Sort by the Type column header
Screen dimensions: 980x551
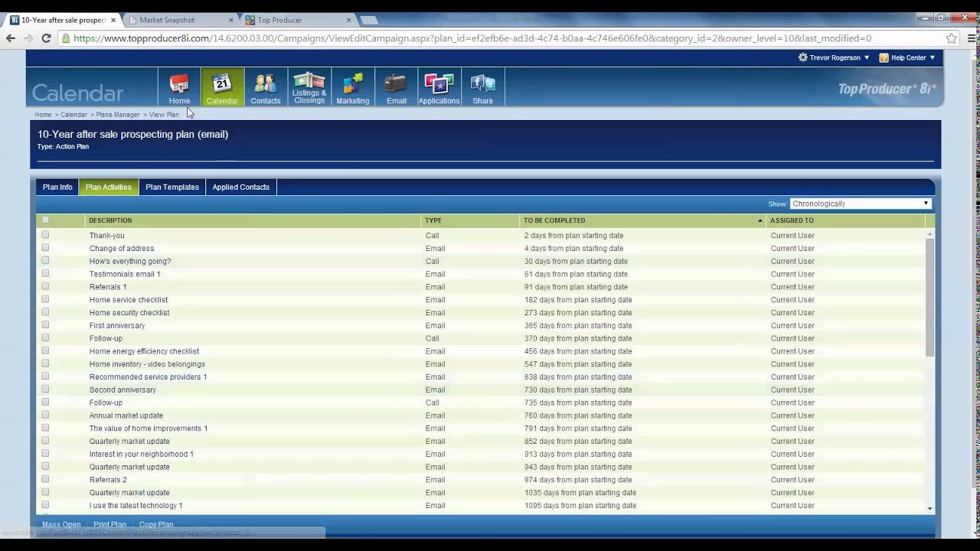433,220
